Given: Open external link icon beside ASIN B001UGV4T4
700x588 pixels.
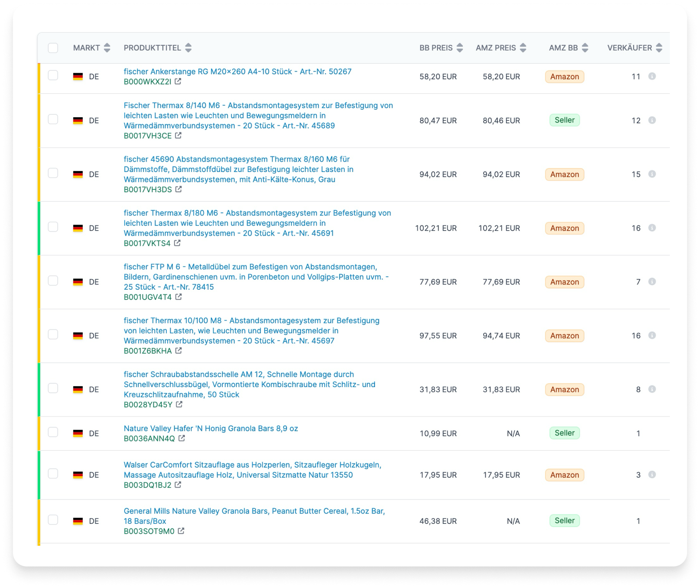Looking at the screenshot, I should (x=178, y=297).
